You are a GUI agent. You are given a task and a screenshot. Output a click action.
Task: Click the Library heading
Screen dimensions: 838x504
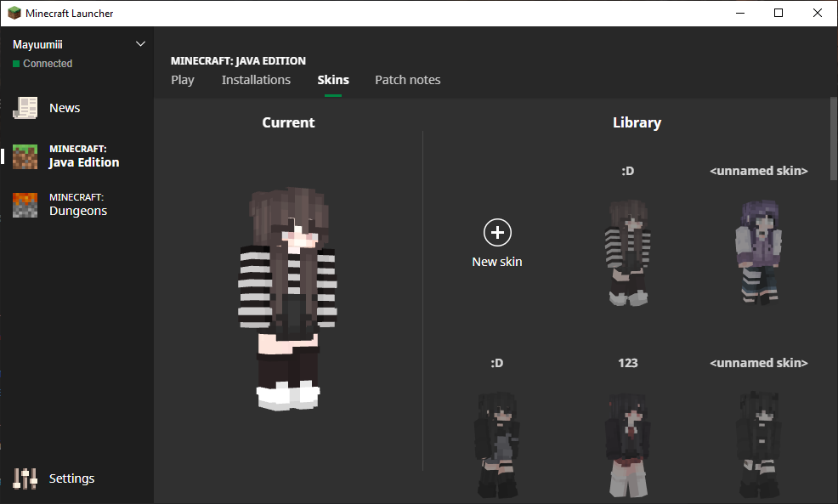coord(637,123)
